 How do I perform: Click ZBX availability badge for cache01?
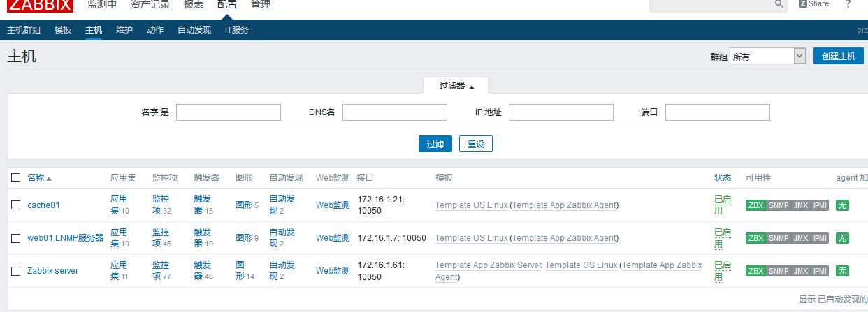click(755, 205)
